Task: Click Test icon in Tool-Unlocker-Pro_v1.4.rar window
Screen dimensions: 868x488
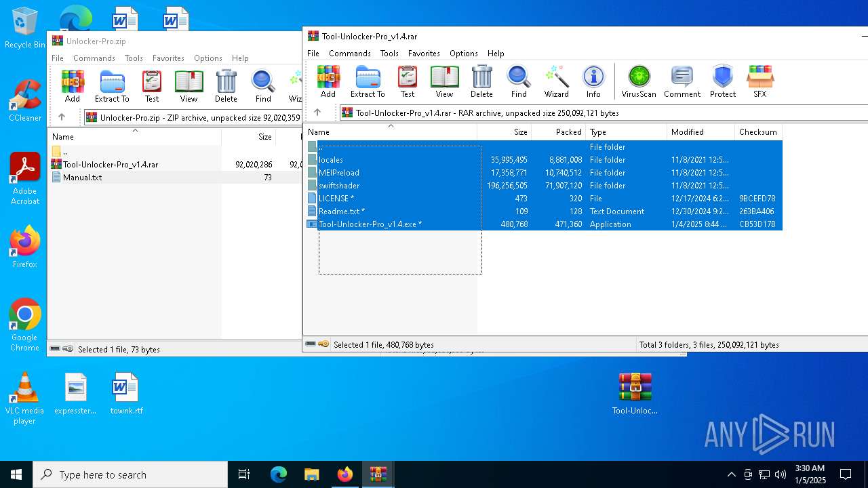Action: click(x=408, y=82)
